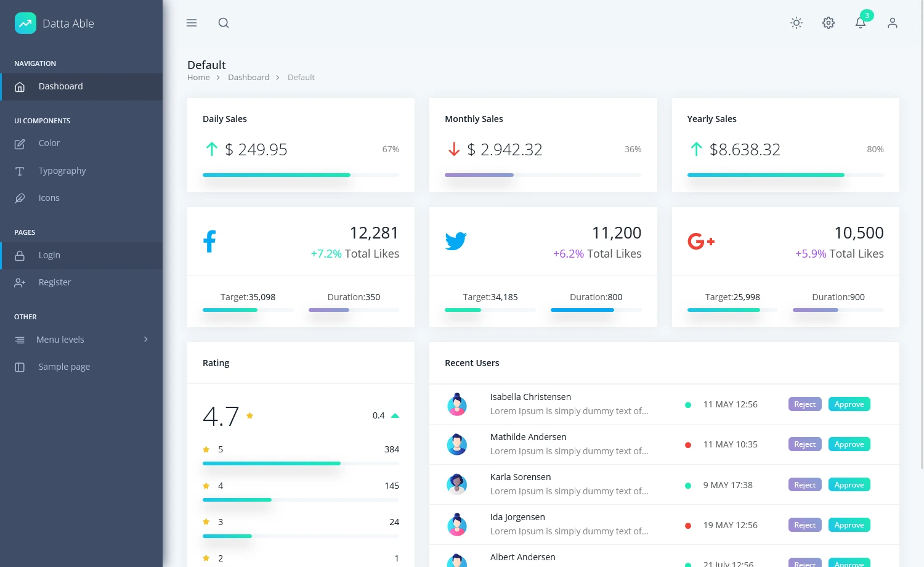Open the Home breadcrumb dropdown chevron
Image resolution: width=924 pixels, height=567 pixels.
217,77
